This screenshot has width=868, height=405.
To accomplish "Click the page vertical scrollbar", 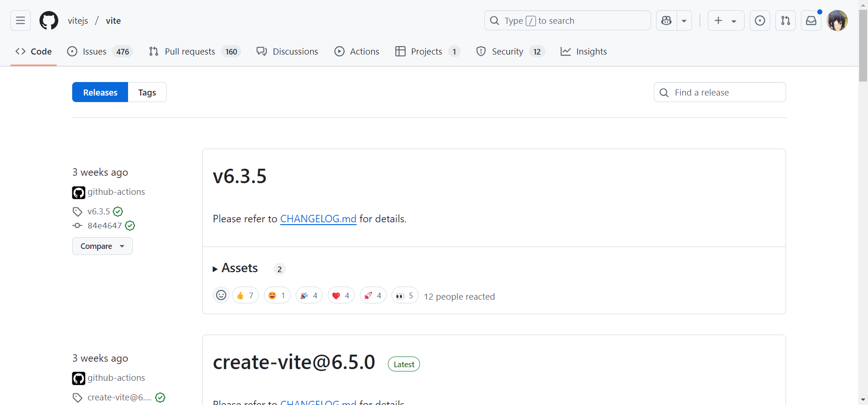I will [x=863, y=46].
